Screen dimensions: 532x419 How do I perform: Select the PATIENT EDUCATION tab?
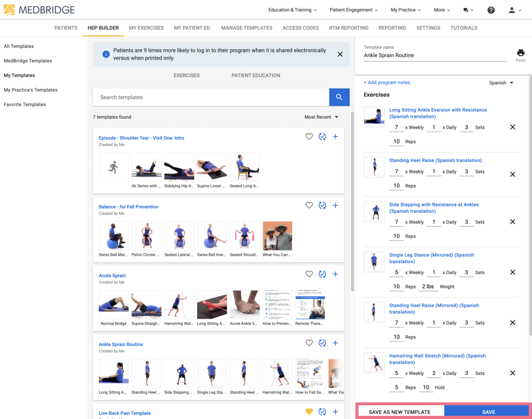(256, 75)
